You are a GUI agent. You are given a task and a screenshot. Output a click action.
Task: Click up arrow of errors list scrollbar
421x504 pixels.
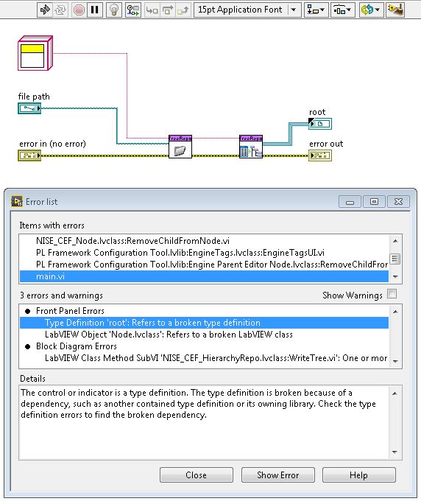(x=395, y=311)
